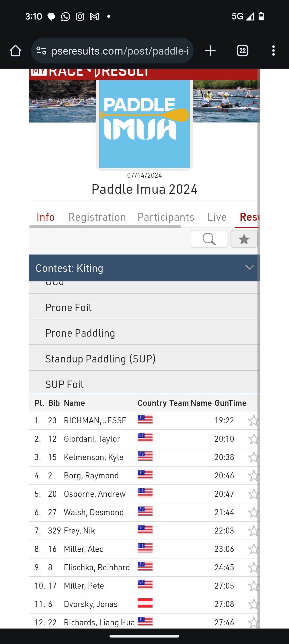Open the Chrome three-dot menu

[x=273, y=51]
